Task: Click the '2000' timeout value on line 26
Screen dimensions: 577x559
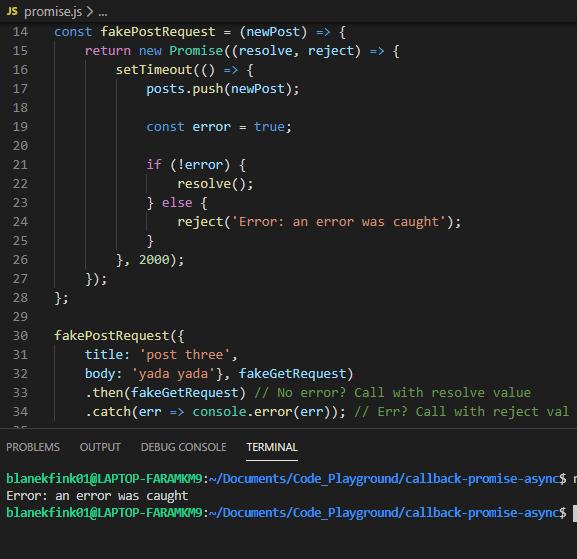Action: tap(154, 260)
